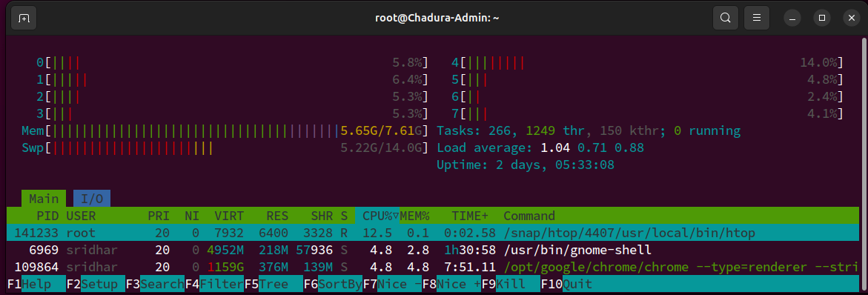Click PID 6969 cell
Image resolution: width=868 pixels, height=295 pixels.
[44, 251]
